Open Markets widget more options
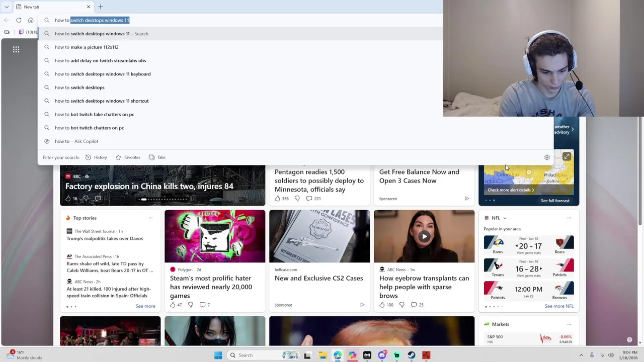The width and height of the screenshot is (644, 362). point(569,324)
